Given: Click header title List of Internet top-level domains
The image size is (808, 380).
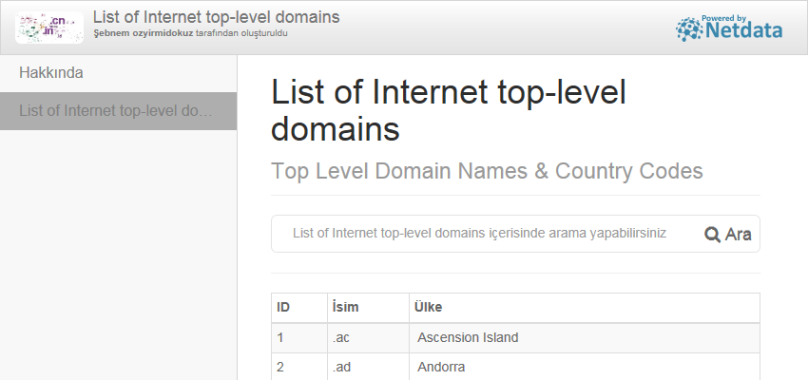Looking at the screenshot, I should point(216,17).
